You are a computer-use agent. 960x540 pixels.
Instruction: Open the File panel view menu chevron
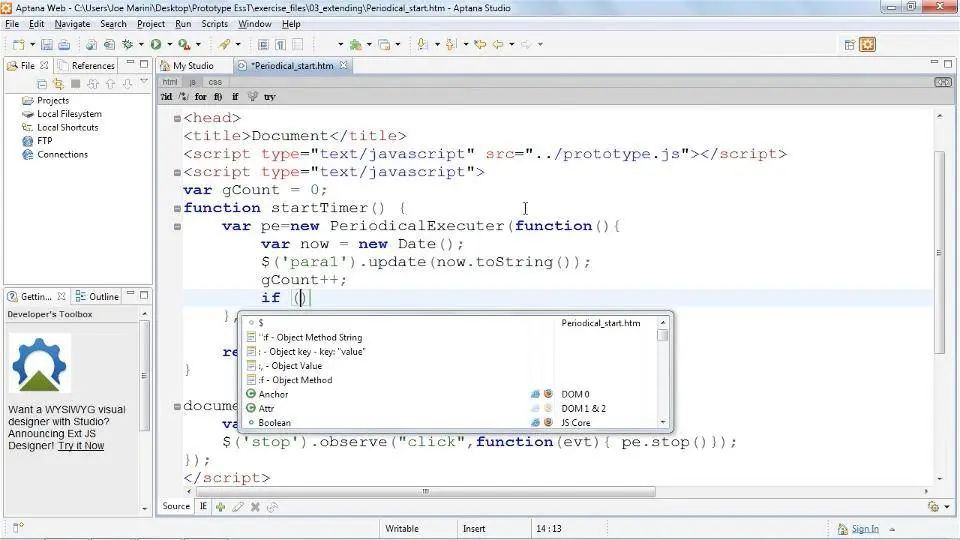point(144,81)
